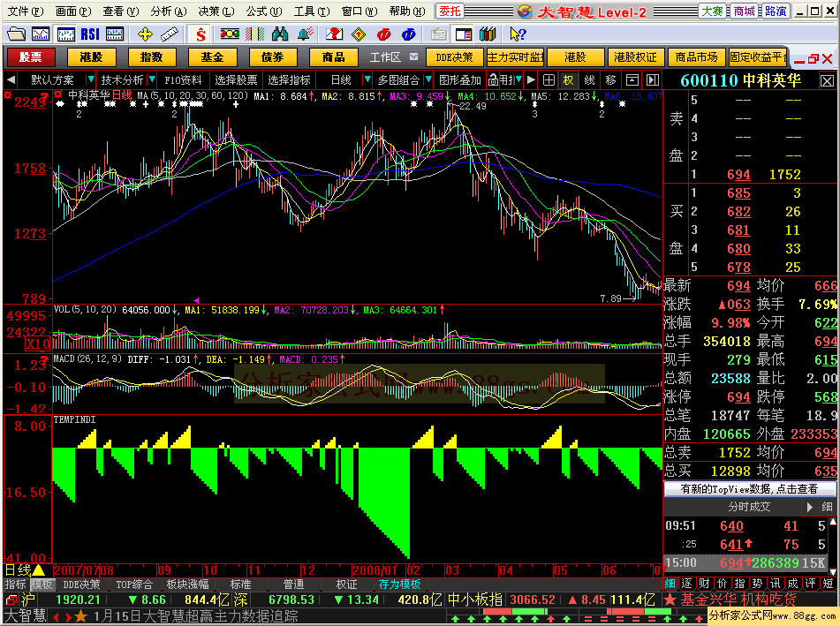The height and width of the screenshot is (626, 840).
Task: Open alerts with the bell icon
Action: click(305, 34)
